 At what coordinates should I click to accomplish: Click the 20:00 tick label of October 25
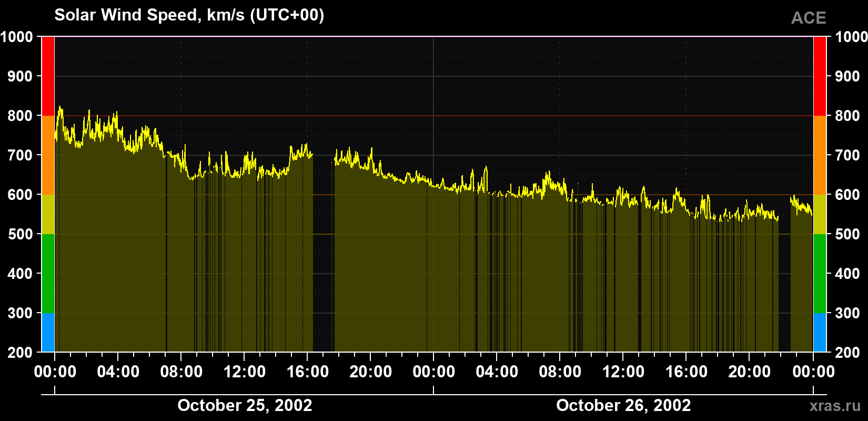tap(370, 372)
